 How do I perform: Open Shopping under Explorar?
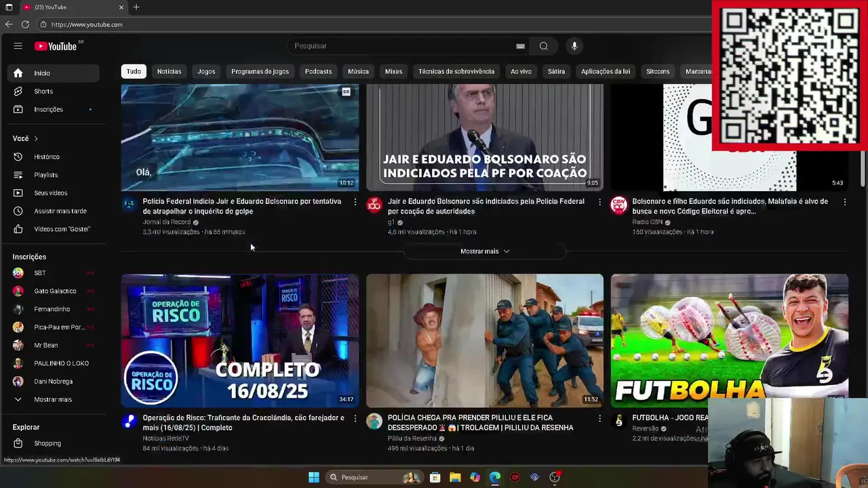click(54, 443)
